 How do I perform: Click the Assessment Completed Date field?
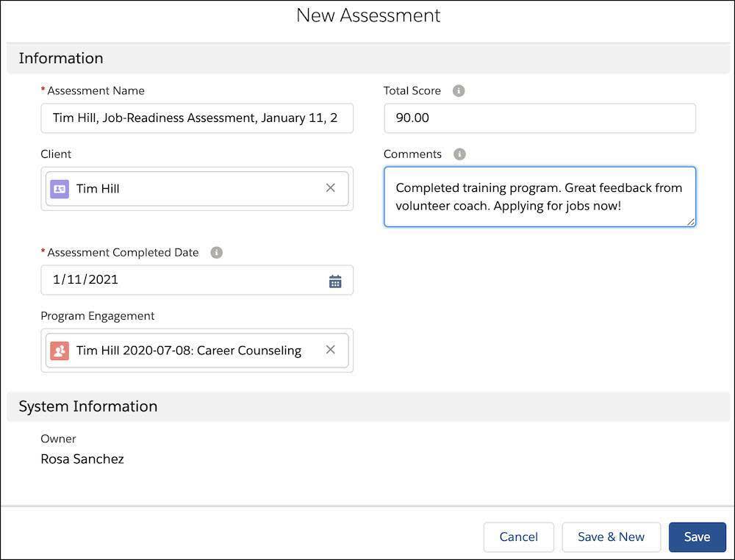coord(184,280)
